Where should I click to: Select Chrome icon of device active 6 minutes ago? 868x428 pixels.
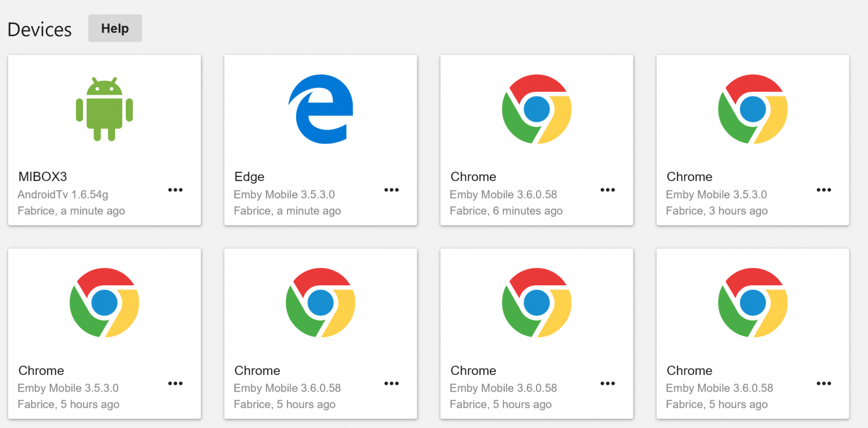coord(537,109)
